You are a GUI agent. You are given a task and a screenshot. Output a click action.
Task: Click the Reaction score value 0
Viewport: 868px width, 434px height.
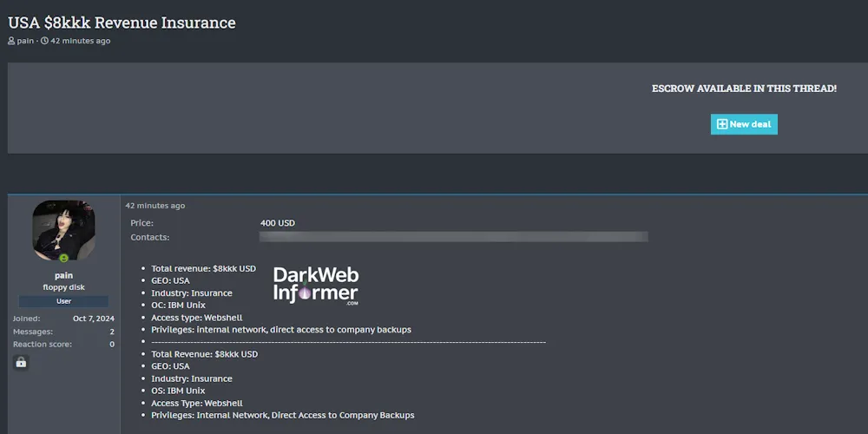coord(111,345)
